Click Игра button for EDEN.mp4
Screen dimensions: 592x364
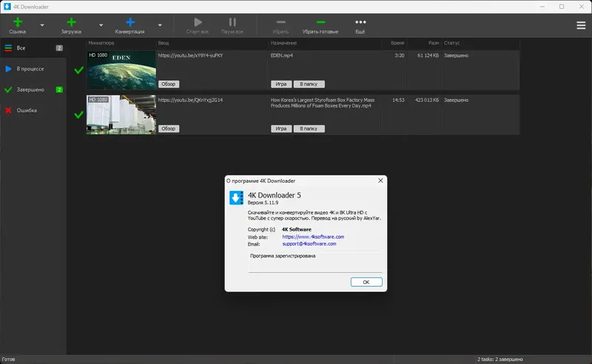tap(281, 84)
